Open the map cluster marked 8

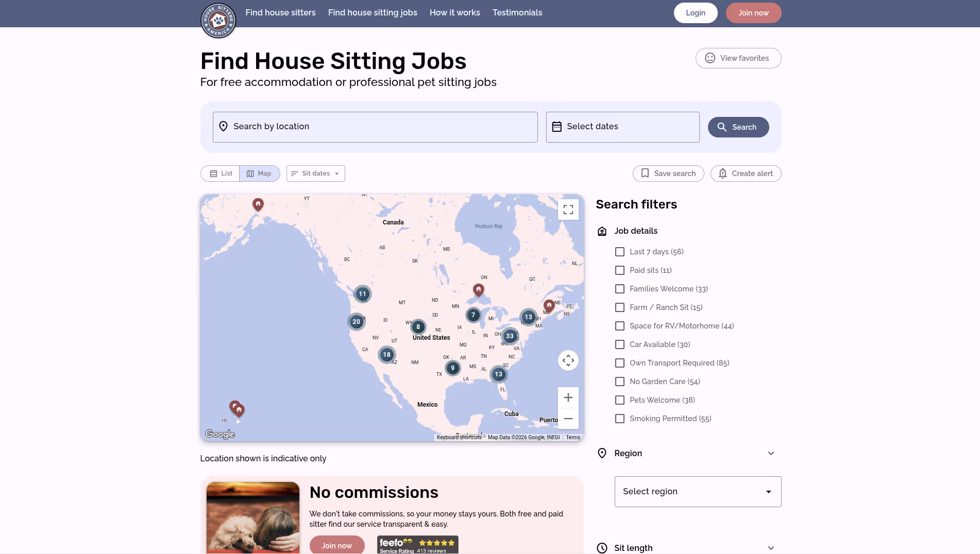(418, 326)
